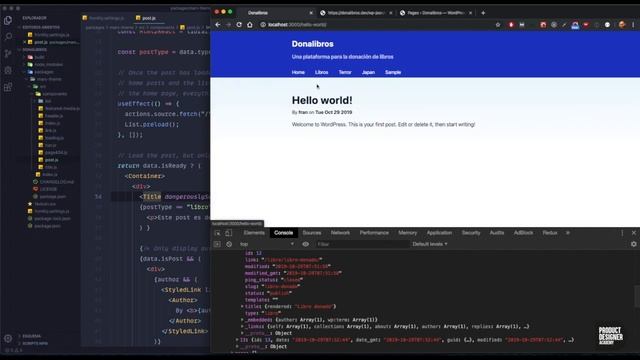Expand the title object in console
This screenshot has width=640, height=360.
pyautogui.click(x=242, y=307)
